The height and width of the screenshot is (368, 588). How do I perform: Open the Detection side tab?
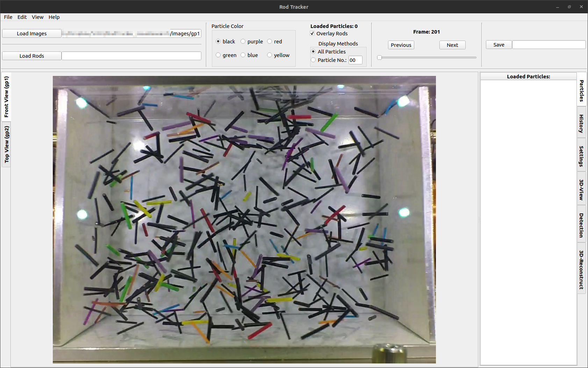[581, 225]
